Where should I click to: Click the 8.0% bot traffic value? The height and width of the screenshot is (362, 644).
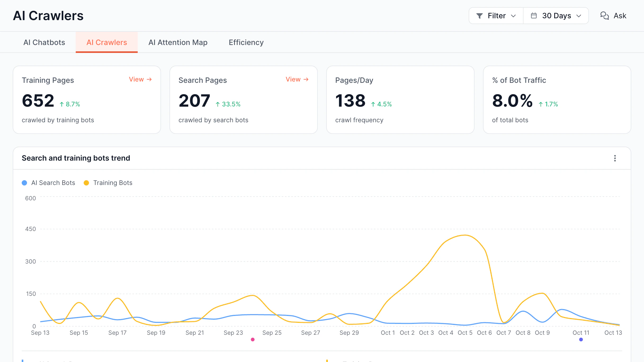512,101
